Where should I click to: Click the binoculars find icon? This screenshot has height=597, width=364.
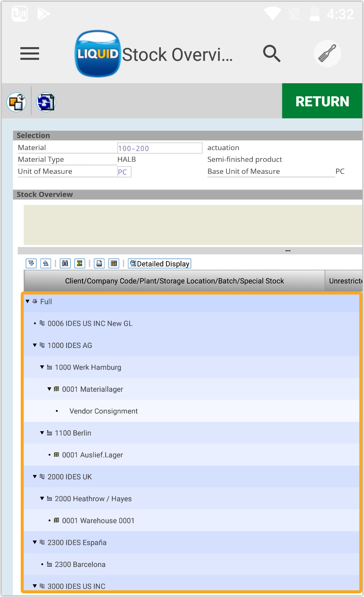coord(65,263)
